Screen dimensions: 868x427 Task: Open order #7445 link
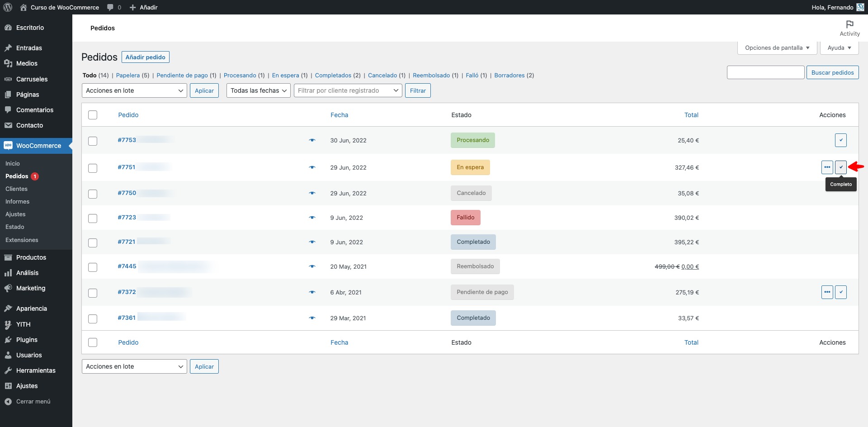pyautogui.click(x=127, y=266)
